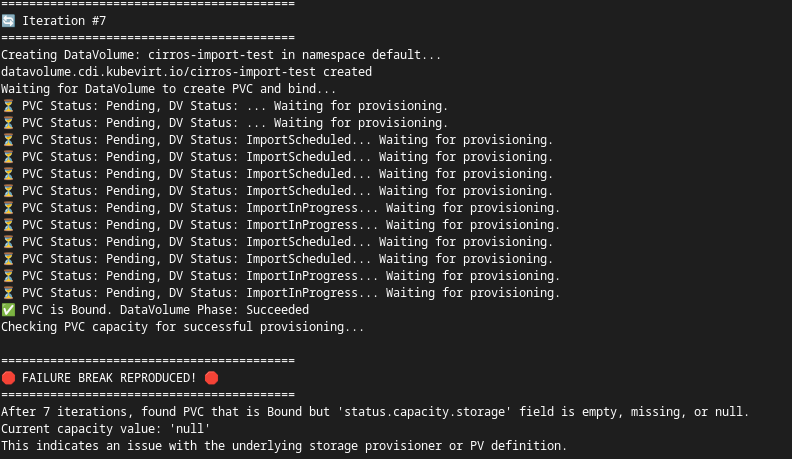The height and width of the screenshot is (459, 792).
Task: Click 'Waiting for DataVolume to create PVC' line
Action: (169, 89)
